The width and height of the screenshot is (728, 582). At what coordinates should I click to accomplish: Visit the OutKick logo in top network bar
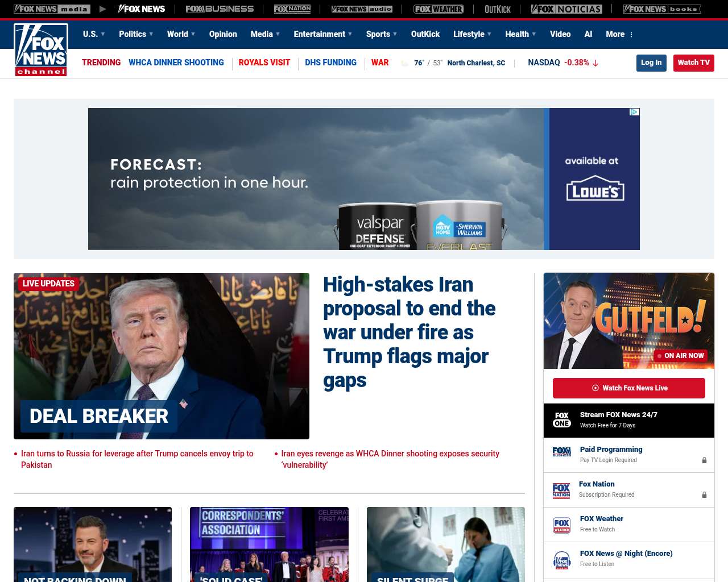(x=498, y=9)
